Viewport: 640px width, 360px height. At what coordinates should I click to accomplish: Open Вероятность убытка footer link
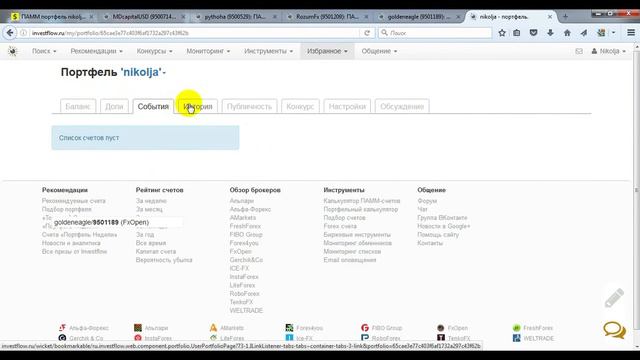tap(164, 260)
